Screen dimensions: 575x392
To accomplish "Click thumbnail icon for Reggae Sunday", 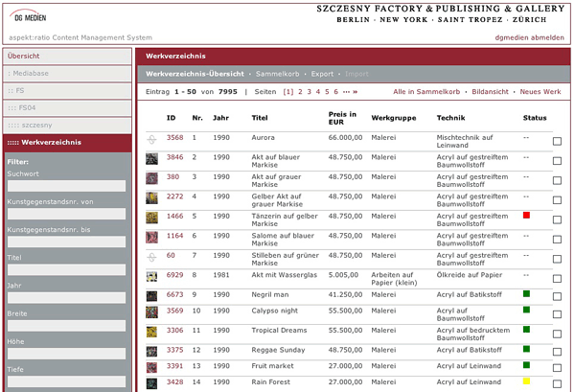I will (151, 350).
